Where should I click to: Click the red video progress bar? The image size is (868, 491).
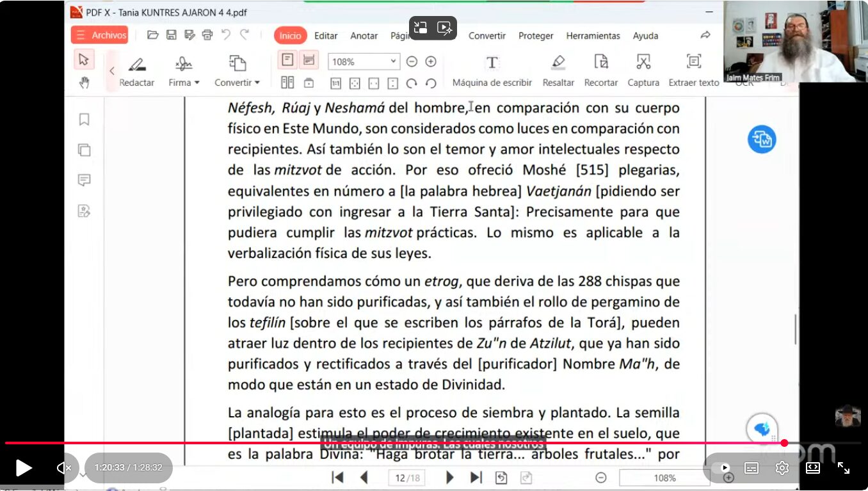[x=384, y=443]
